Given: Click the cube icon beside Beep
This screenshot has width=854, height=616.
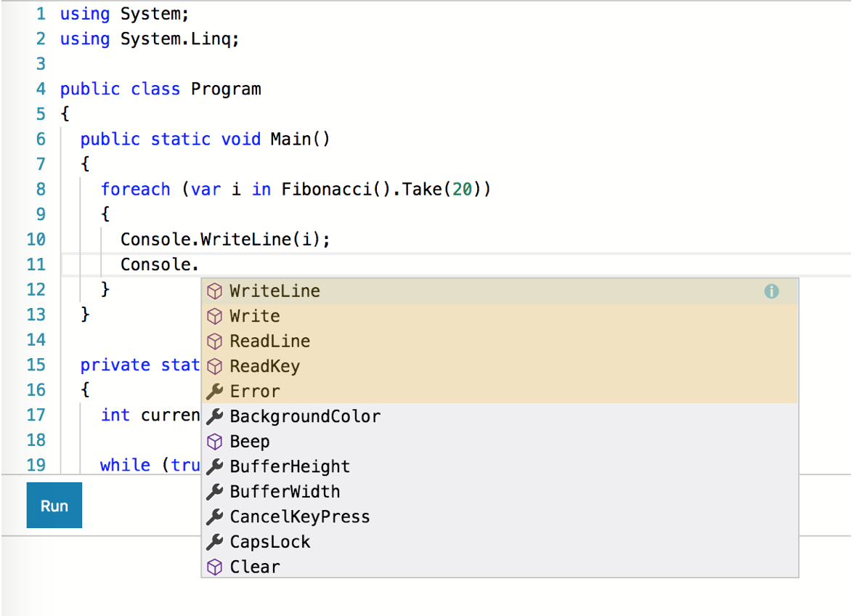Looking at the screenshot, I should coord(214,441).
